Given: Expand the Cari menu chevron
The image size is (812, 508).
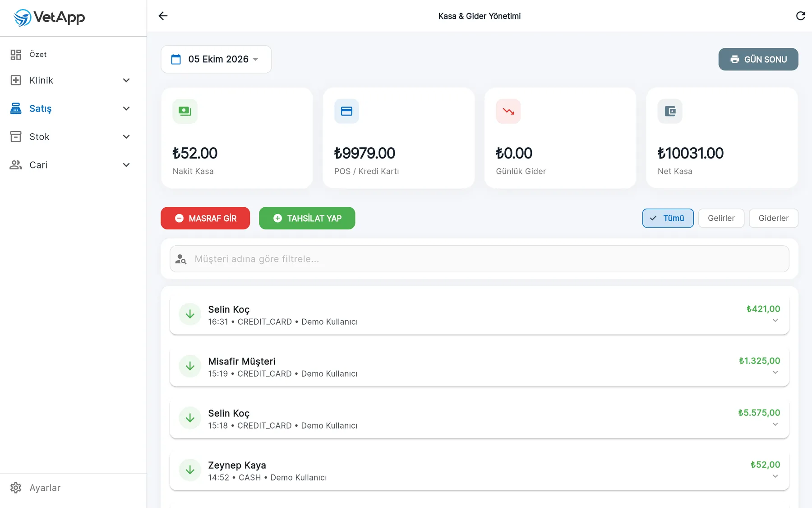Looking at the screenshot, I should [126, 165].
